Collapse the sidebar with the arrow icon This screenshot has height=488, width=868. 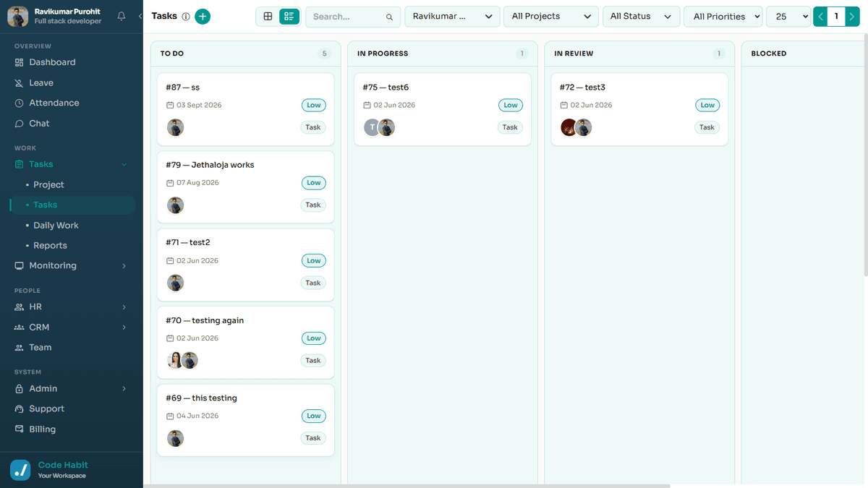(x=140, y=16)
